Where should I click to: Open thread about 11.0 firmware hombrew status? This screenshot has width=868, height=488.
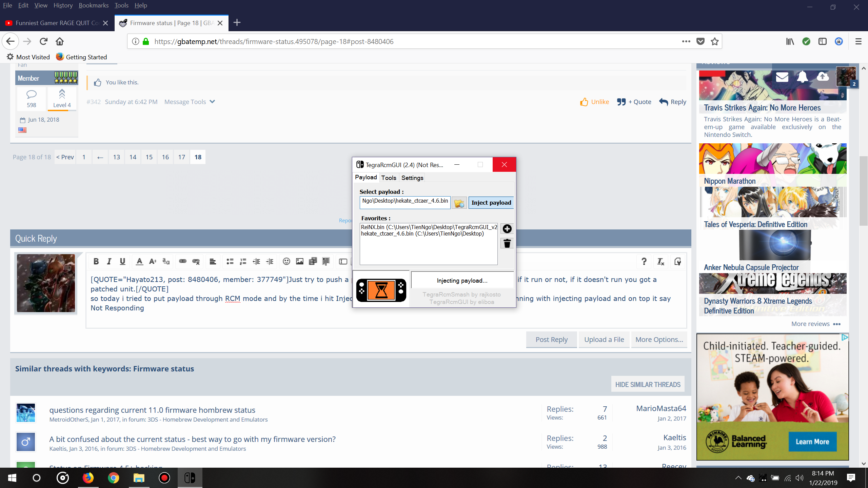[x=152, y=410]
